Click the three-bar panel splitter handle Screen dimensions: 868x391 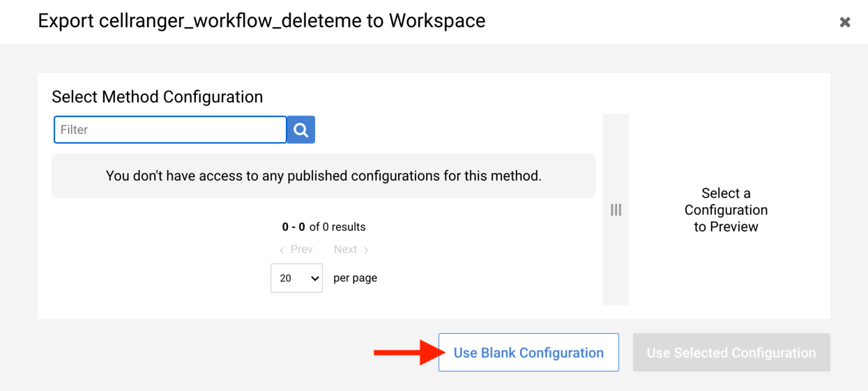pyautogui.click(x=616, y=210)
